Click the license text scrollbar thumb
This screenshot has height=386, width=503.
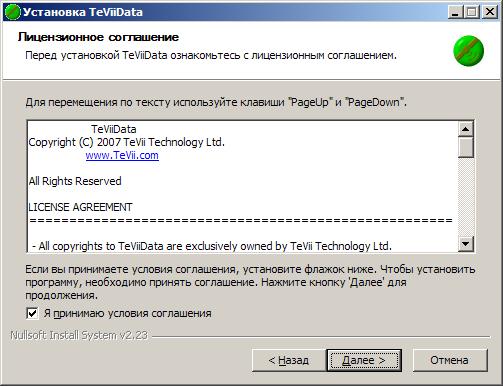(466, 147)
